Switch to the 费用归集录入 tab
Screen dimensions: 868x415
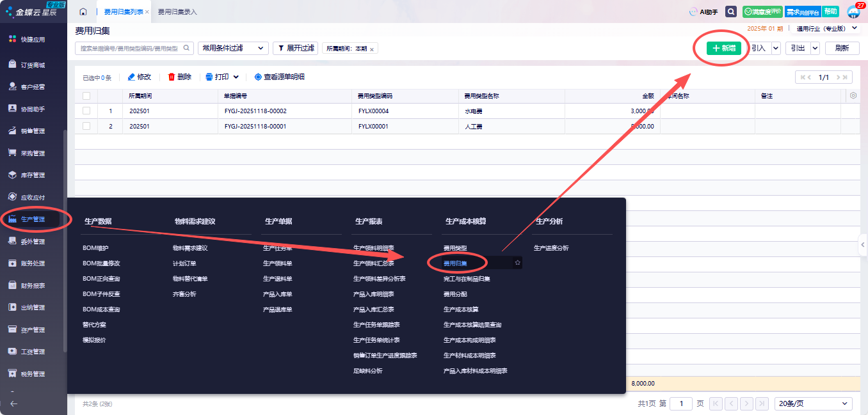177,12
